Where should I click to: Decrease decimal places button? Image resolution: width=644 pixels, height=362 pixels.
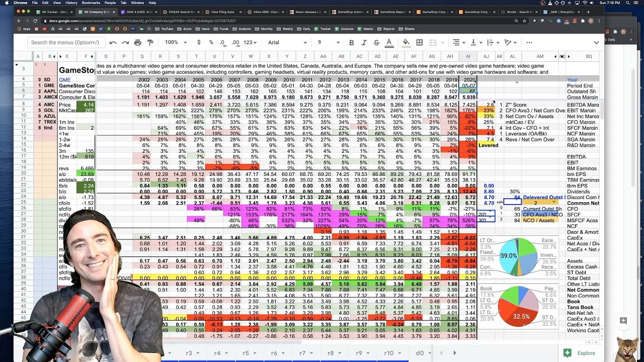point(223,43)
